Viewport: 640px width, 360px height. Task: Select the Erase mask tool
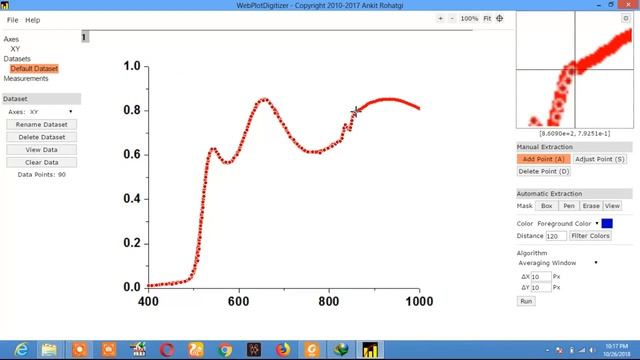591,206
